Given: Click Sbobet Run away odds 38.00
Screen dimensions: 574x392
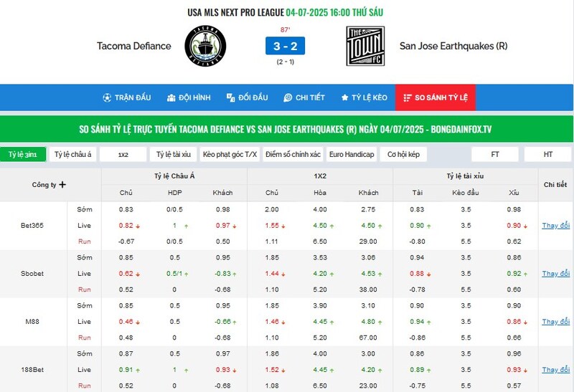Looking at the screenshot, I should point(368,290).
